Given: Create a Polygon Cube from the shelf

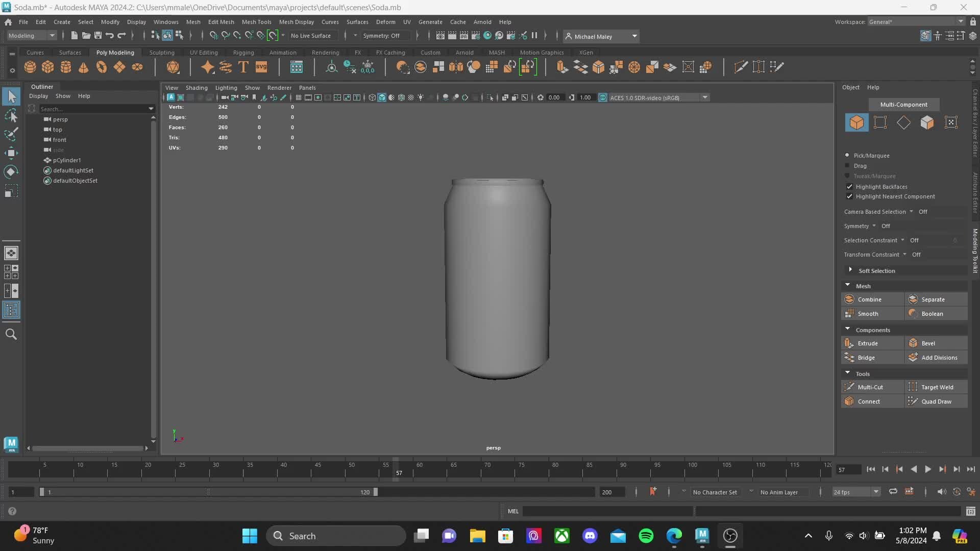Looking at the screenshot, I should point(47,67).
